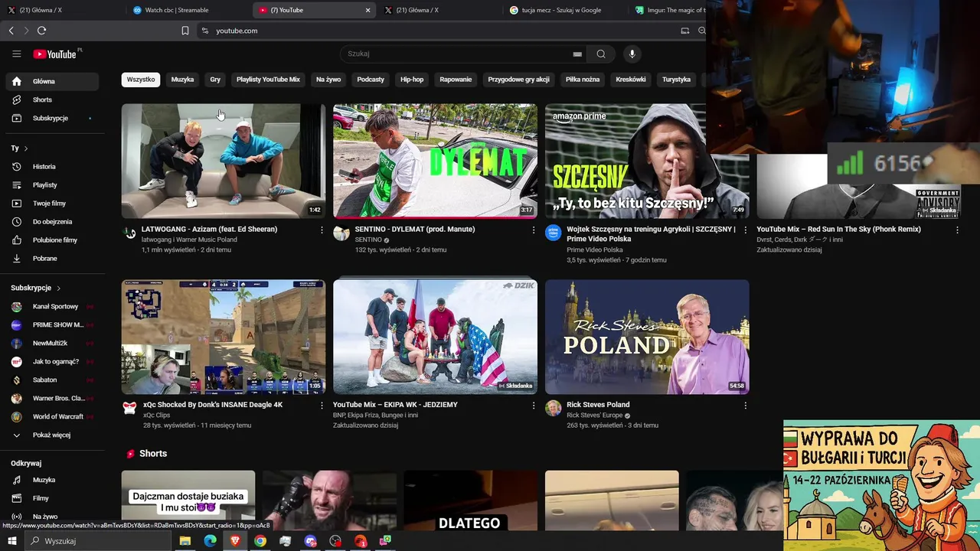Screen dimensions: 980x551
Task: Reload the page in browser
Action: [41, 31]
